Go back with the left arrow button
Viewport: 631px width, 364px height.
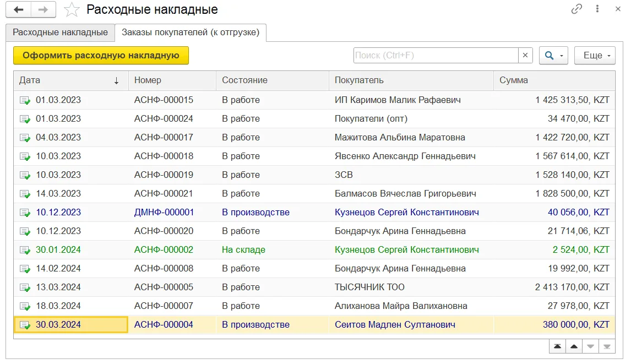pyautogui.click(x=19, y=10)
